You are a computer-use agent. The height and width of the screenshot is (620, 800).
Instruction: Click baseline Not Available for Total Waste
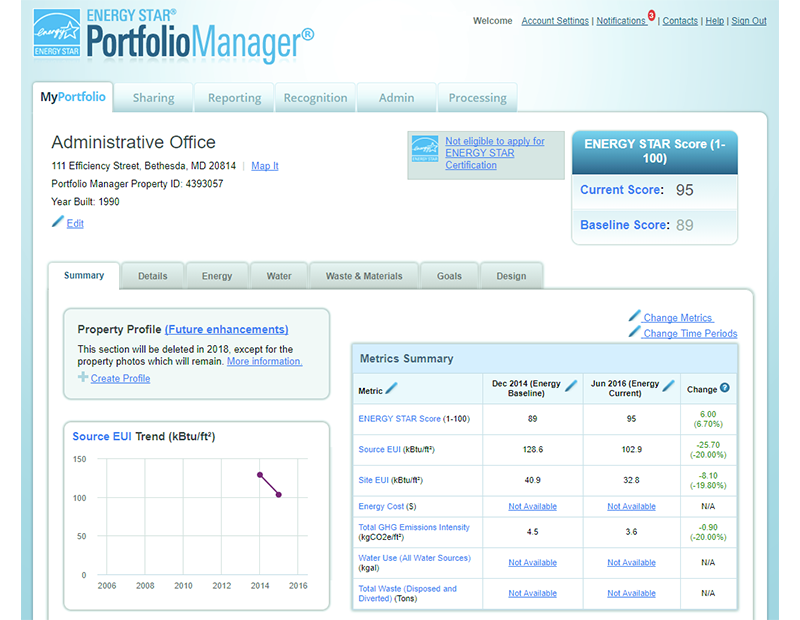pos(532,593)
